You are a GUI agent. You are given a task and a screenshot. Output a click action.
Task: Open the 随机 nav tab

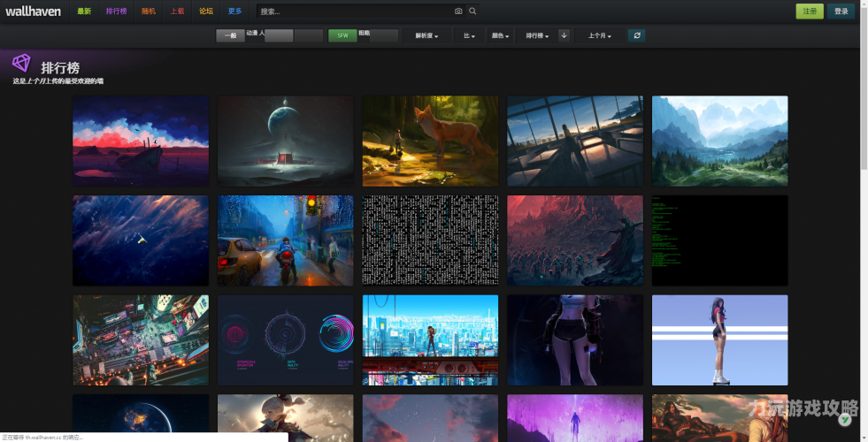(149, 11)
